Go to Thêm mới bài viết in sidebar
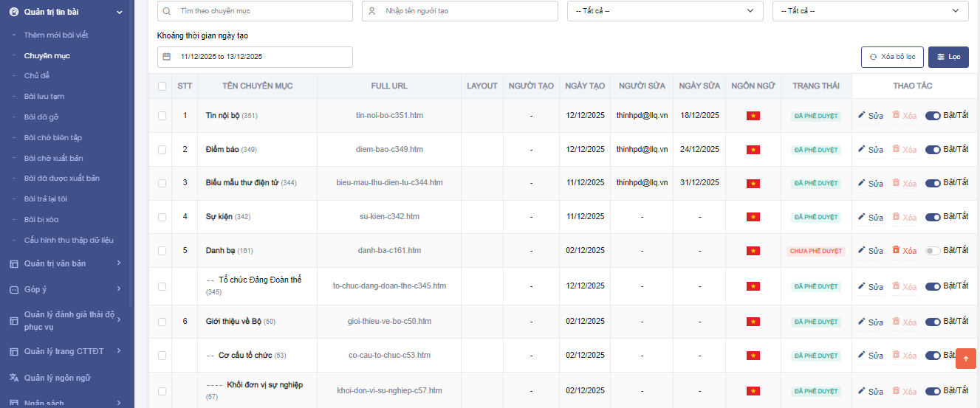Viewport: 980px width, 408px height. point(56,35)
